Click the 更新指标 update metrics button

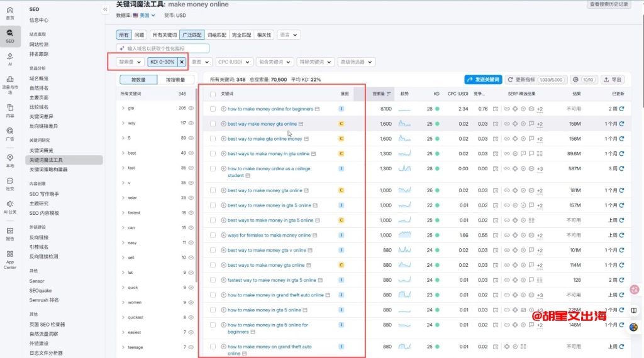click(536, 80)
